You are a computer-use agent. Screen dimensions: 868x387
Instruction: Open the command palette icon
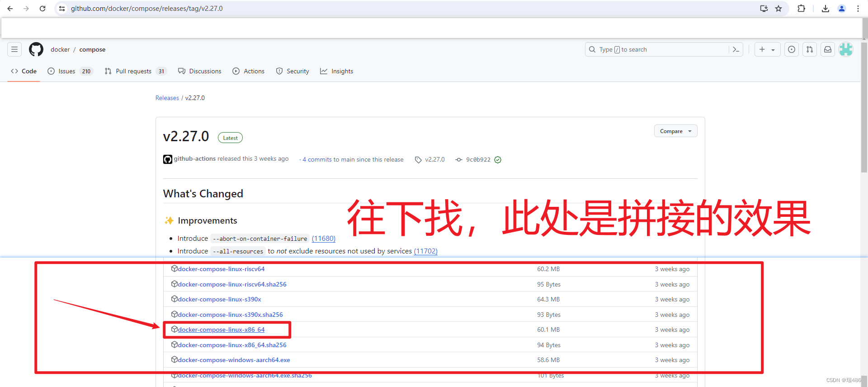(x=736, y=49)
